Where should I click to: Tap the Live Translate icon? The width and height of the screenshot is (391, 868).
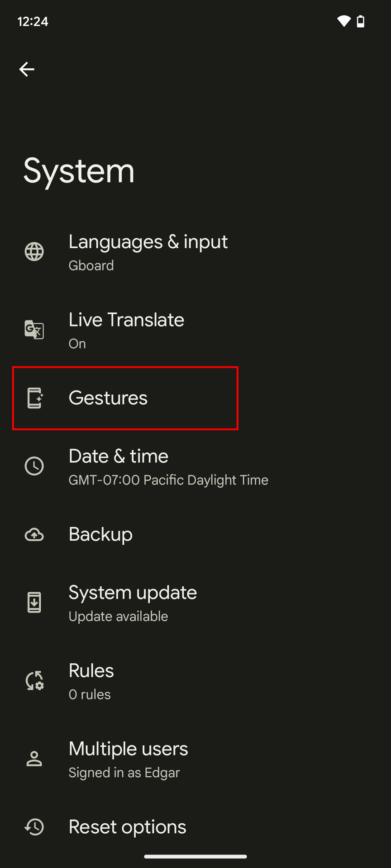click(34, 330)
